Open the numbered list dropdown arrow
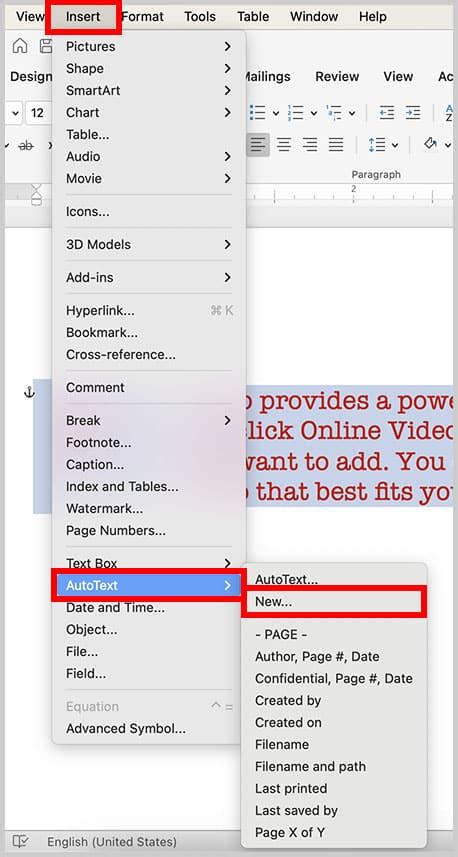458x857 pixels. (314, 113)
